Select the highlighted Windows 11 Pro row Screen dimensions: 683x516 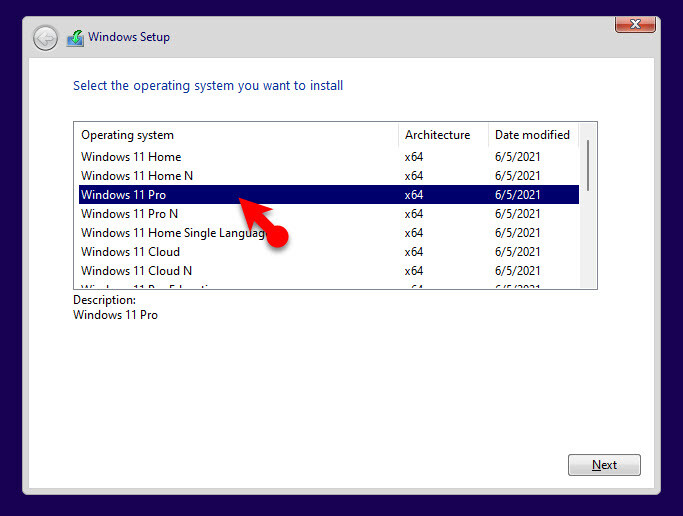coord(329,195)
